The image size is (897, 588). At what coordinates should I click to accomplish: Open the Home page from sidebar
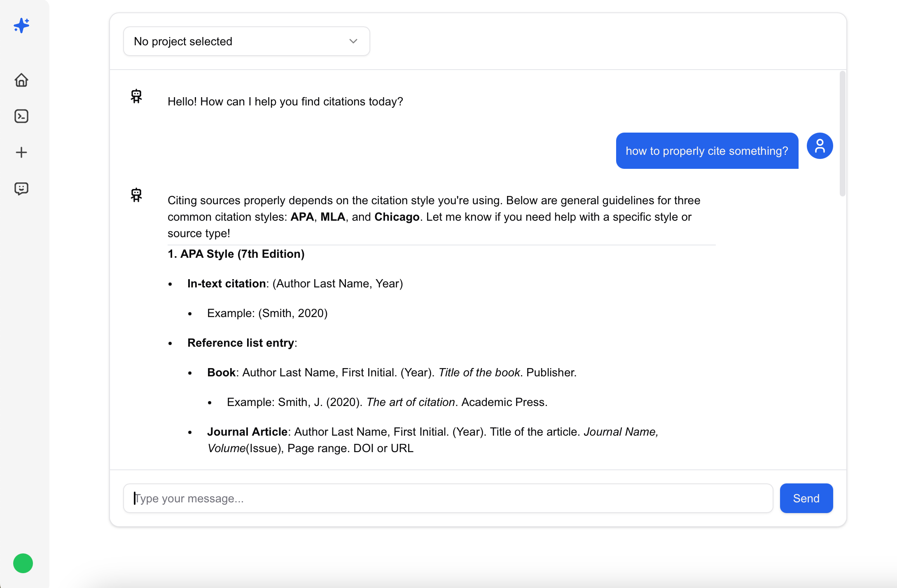21,80
